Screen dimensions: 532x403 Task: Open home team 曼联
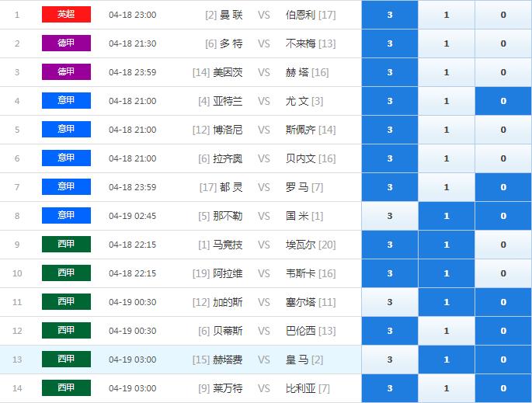[x=231, y=15]
